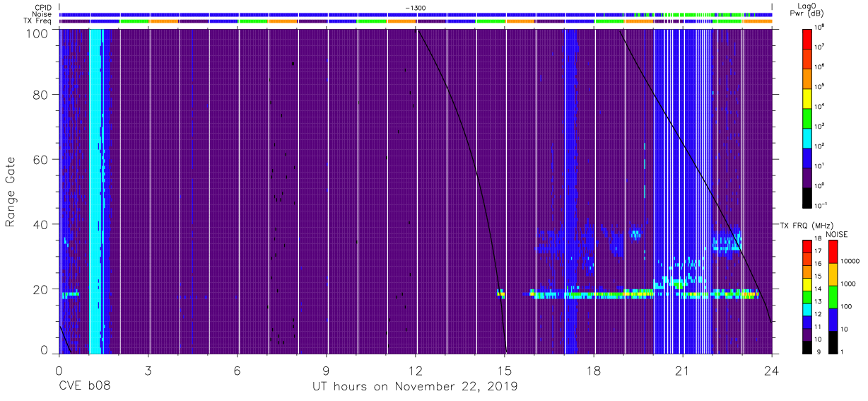Click the '80' tick on Range Gate axis
Image resolution: width=868 pixels, height=401 pixels.
tap(40, 95)
